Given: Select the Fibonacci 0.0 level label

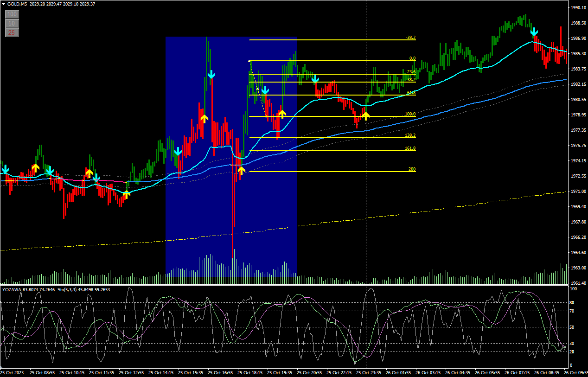Looking at the screenshot, I should click(x=412, y=59).
